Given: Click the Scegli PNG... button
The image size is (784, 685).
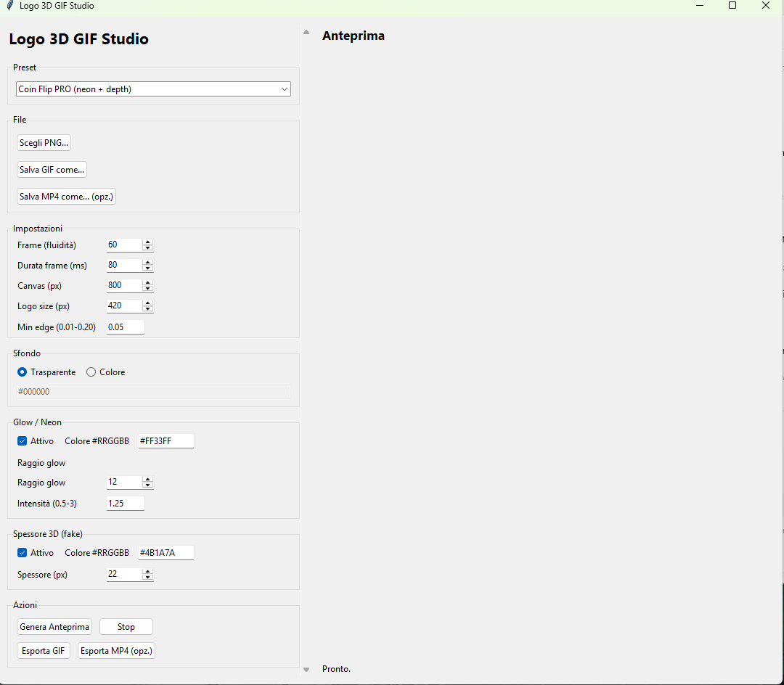Looking at the screenshot, I should click(x=44, y=143).
